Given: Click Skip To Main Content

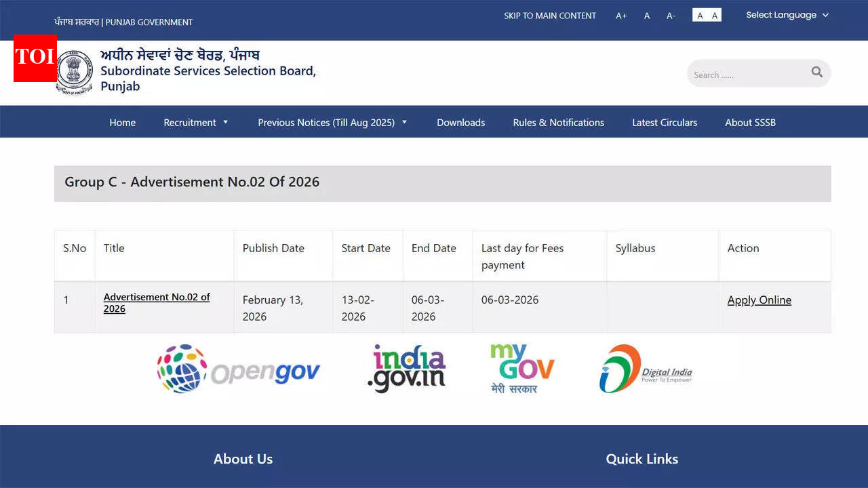Looking at the screenshot, I should point(550,16).
